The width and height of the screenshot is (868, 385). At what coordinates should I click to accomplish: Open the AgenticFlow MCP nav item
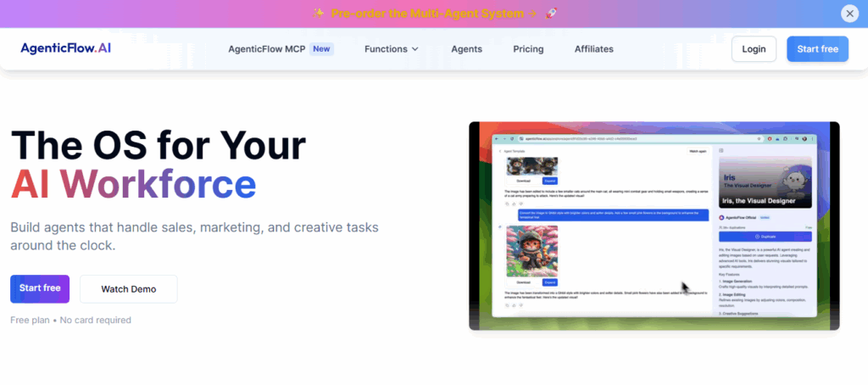coord(267,48)
